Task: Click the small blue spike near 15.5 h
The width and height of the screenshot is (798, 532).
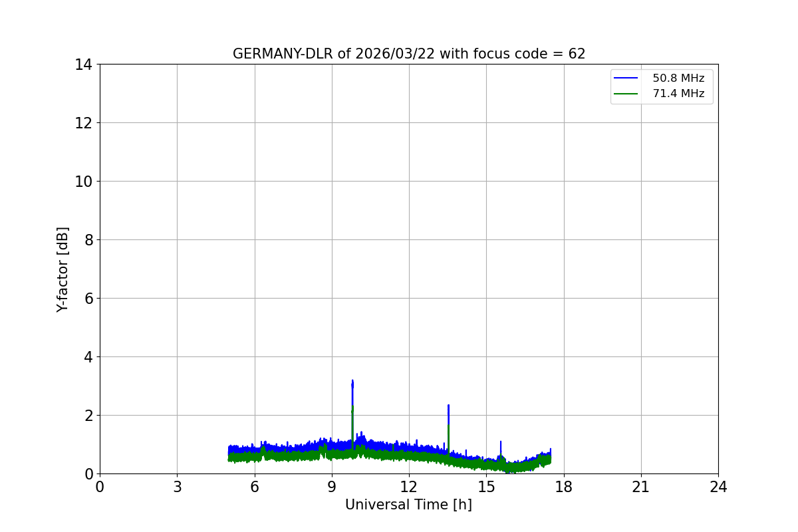Action: (x=501, y=448)
